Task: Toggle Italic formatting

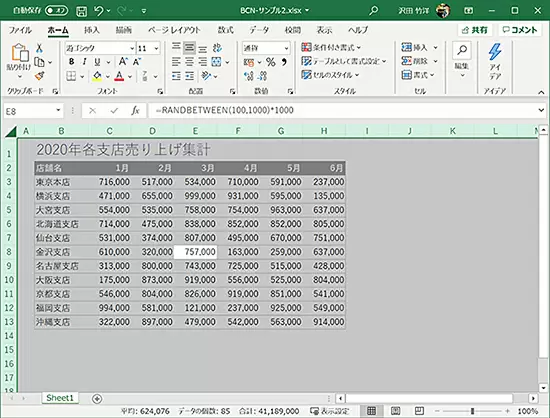Action: click(x=84, y=62)
